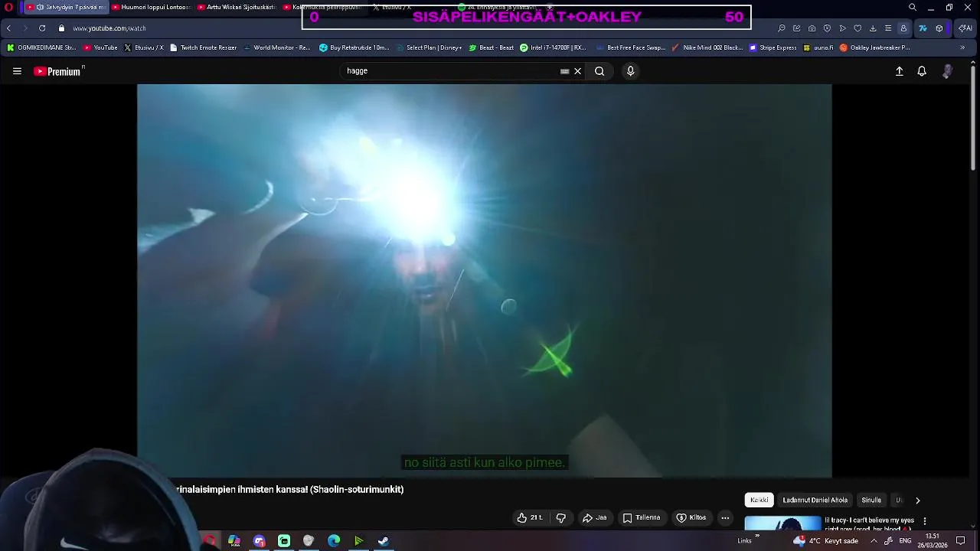The image size is (980, 551).
Task: Open the lil tracy video thumbnail
Action: click(782, 524)
